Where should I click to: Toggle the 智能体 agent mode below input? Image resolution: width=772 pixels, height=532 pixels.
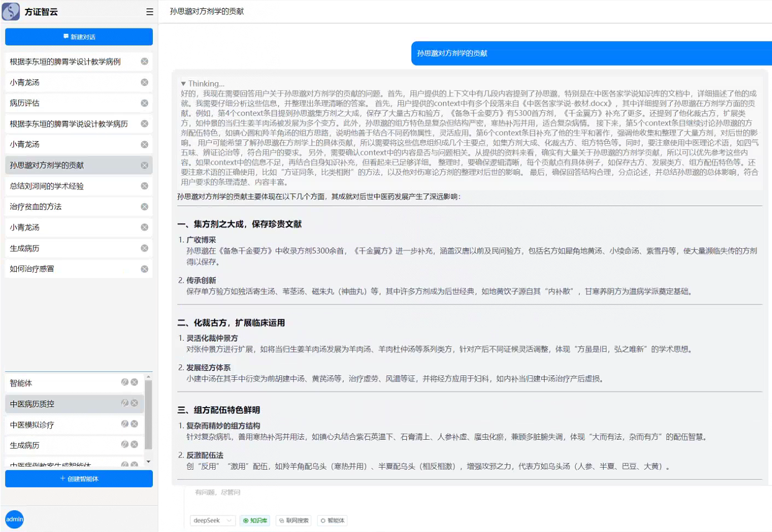[x=332, y=520]
